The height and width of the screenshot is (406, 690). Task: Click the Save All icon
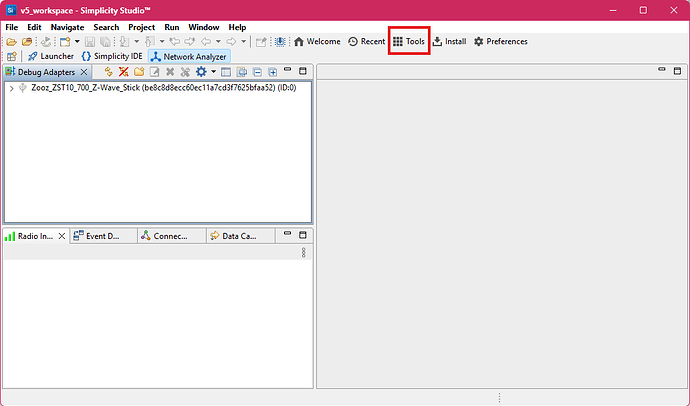tap(105, 42)
